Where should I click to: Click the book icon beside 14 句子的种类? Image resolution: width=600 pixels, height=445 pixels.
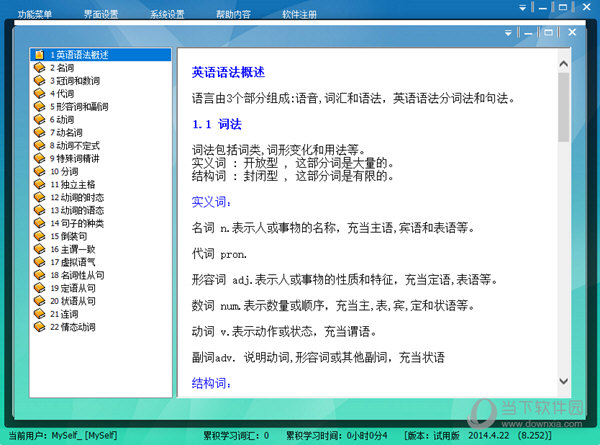[39, 223]
